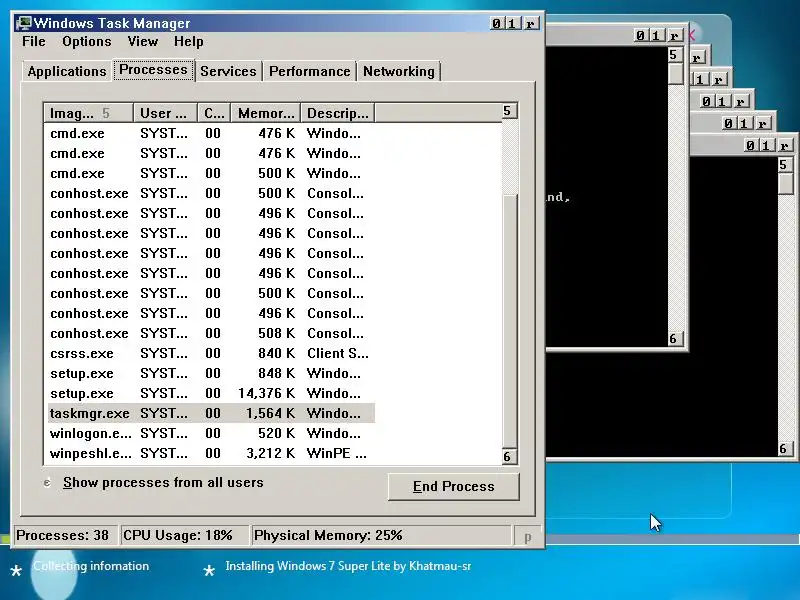Screen dimensions: 800x600
Task: Maximize the Windows Task Manager window
Action: pyautogui.click(x=512, y=23)
